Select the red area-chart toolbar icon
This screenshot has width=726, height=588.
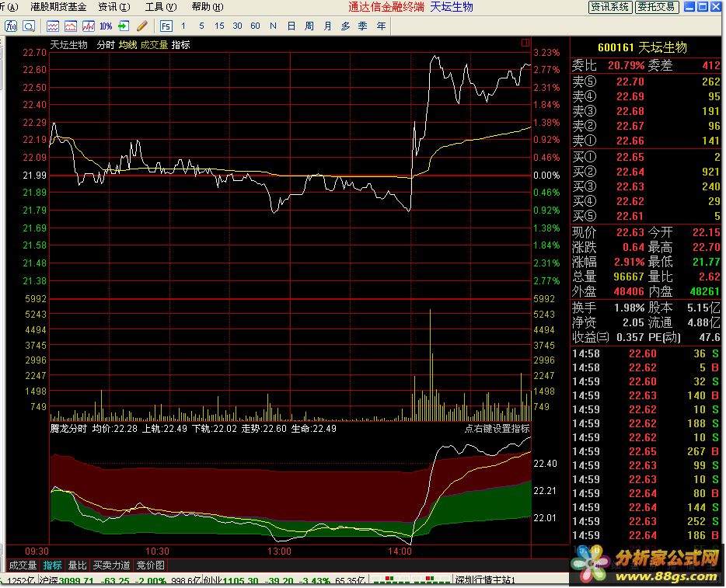click(x=71, y=26)
